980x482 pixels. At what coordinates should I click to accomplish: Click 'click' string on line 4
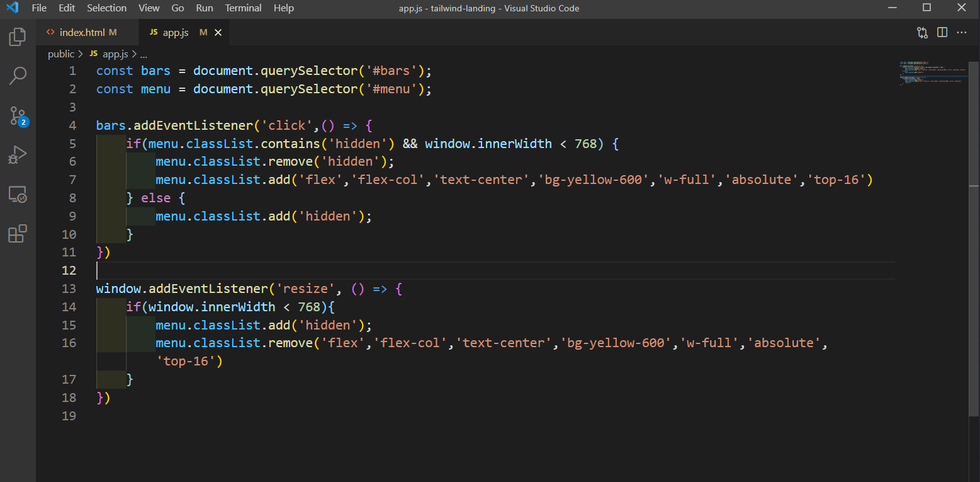(286, 125)
